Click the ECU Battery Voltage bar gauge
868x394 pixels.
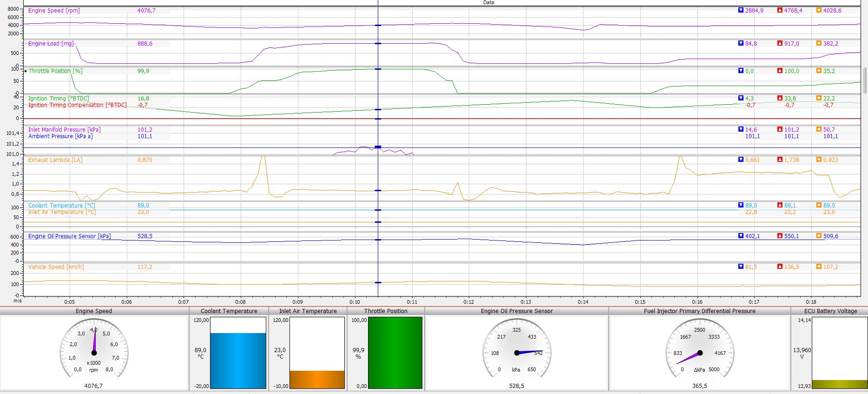click(839, 354)
